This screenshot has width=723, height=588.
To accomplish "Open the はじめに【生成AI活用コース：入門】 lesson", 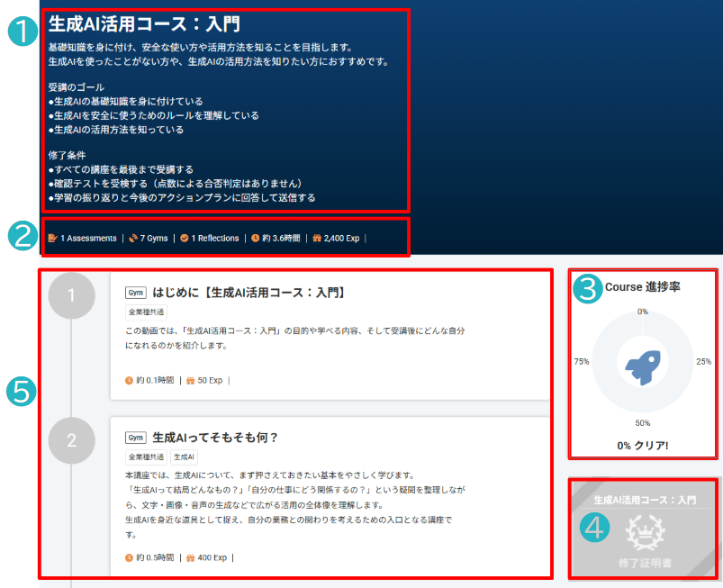I will [x=249, y=293].
